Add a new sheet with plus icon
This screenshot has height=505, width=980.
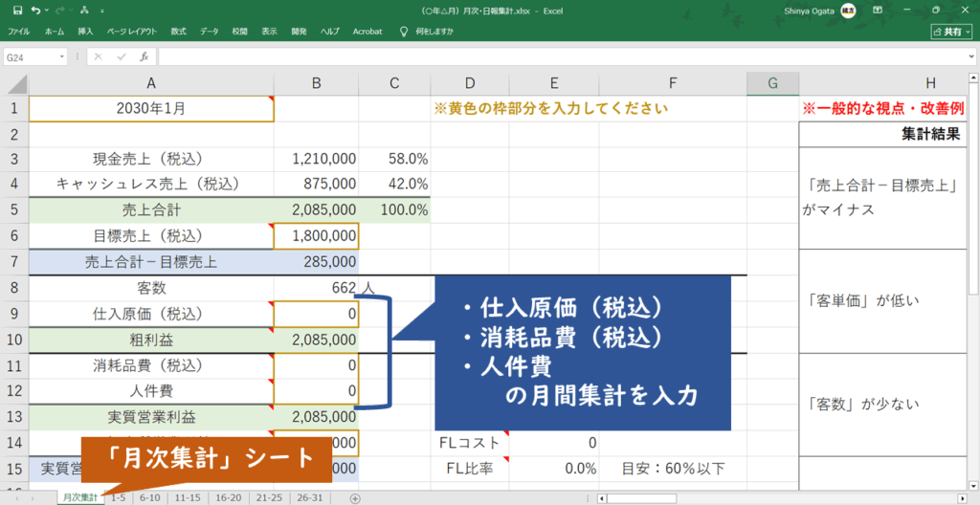tap(355, 498)
